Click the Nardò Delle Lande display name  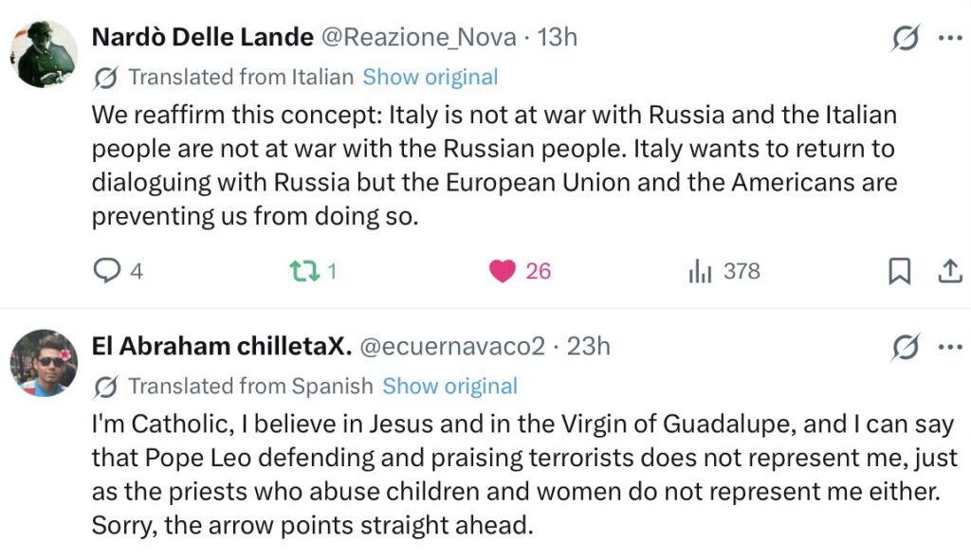tap(202, 38)
